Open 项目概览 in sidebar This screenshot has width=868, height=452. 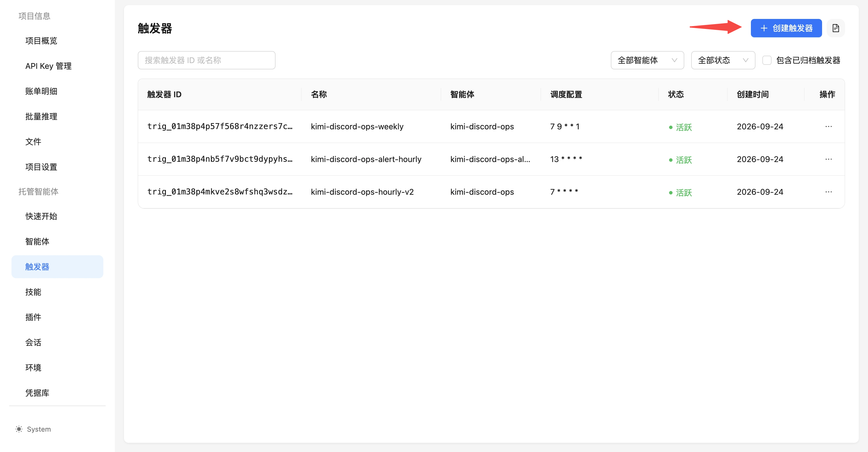[57, 41]
